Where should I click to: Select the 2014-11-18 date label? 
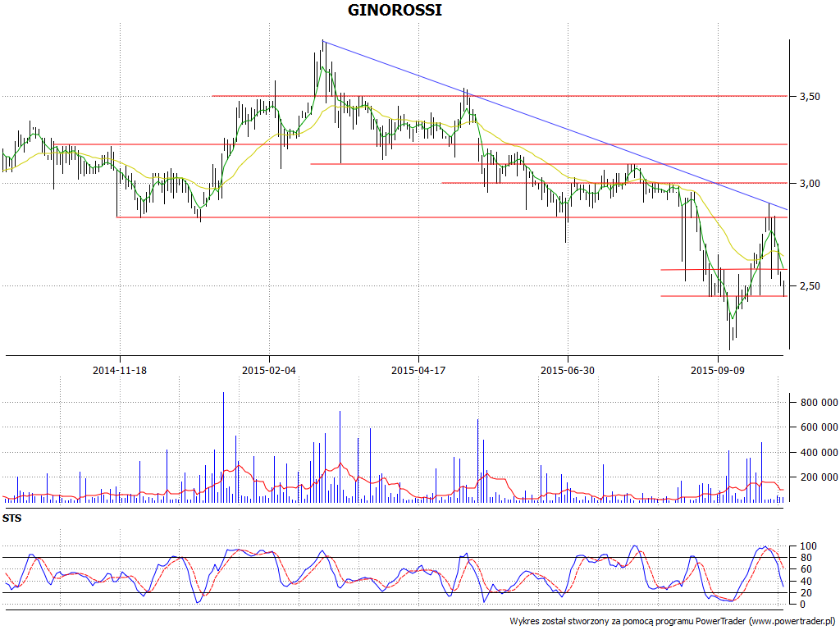pyautogui.click(x=120, y=371)
